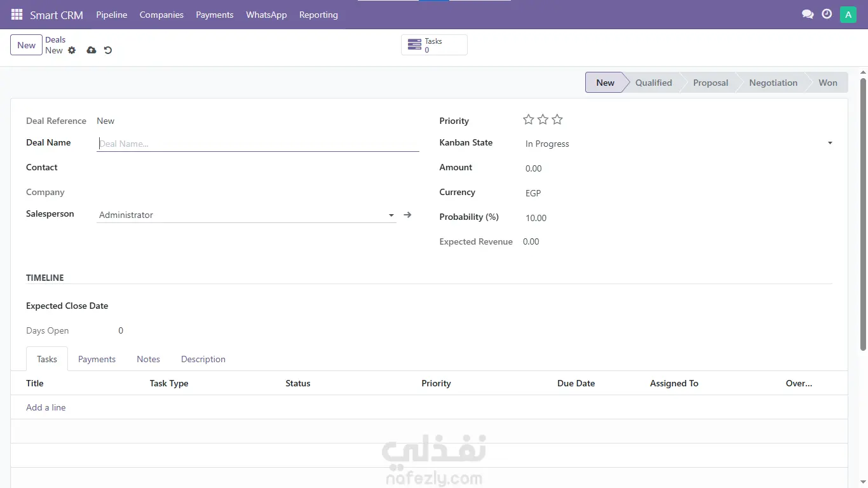Open the Payments menu in navbar
868x488 pixels.
pos(215,15)
